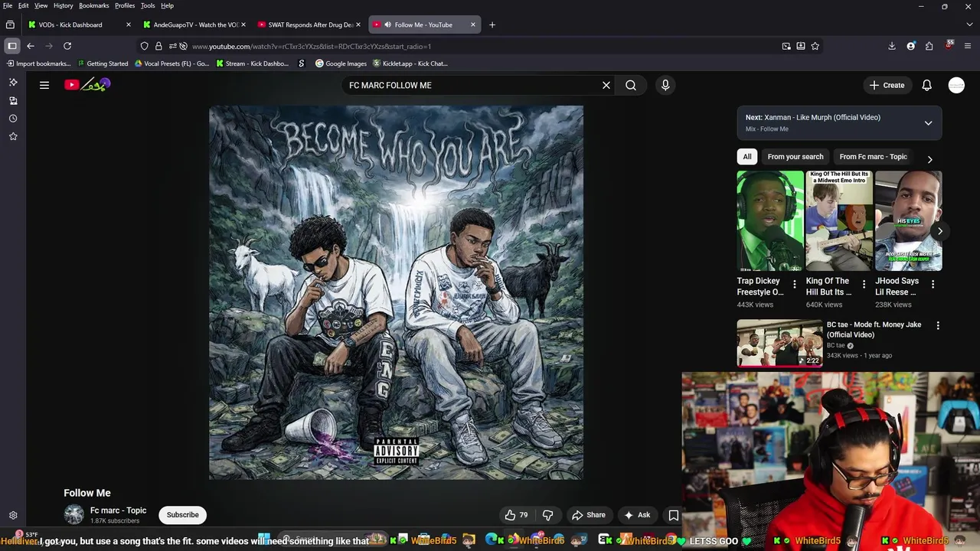Open a new browser tab
Screen dimensions: 980x551
(x=492, y=24)
